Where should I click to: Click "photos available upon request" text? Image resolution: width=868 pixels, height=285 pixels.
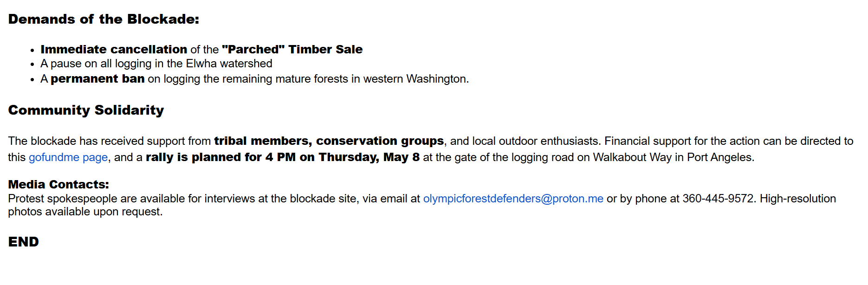pyautogui.click(x=84, y=212)
